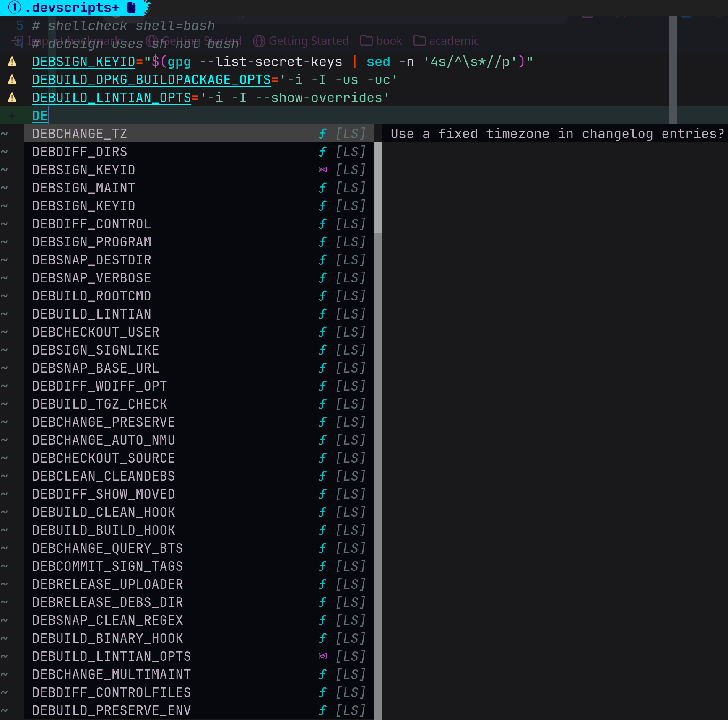Click the DEBUILD_DPKG_BUILDPACKAGE_OPTS variable in the code

coord(151,80)
